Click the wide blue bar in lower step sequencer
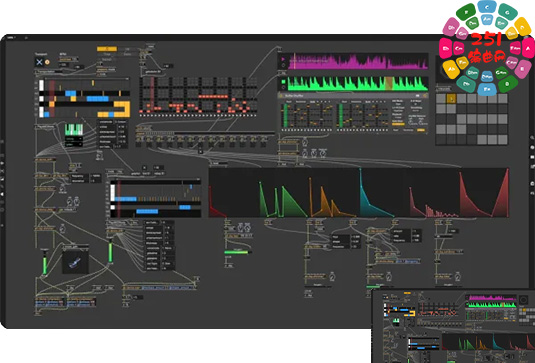Viewport: 535px width, 363px height. (147, 212)
